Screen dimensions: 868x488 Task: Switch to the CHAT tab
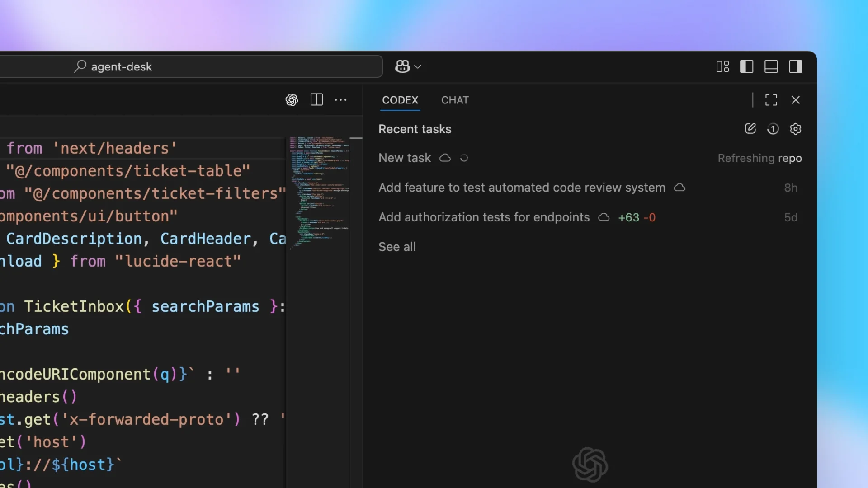[455, 100]
